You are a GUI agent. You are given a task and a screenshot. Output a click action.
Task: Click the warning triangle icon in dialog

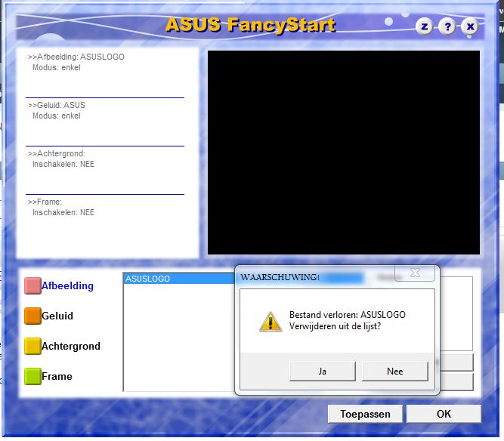(271, 322)
